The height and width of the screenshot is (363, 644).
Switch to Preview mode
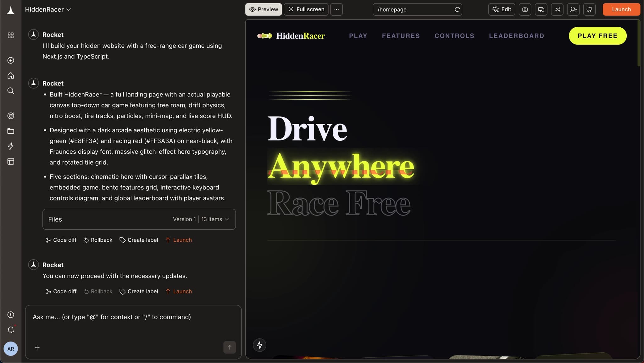point(264,9)
